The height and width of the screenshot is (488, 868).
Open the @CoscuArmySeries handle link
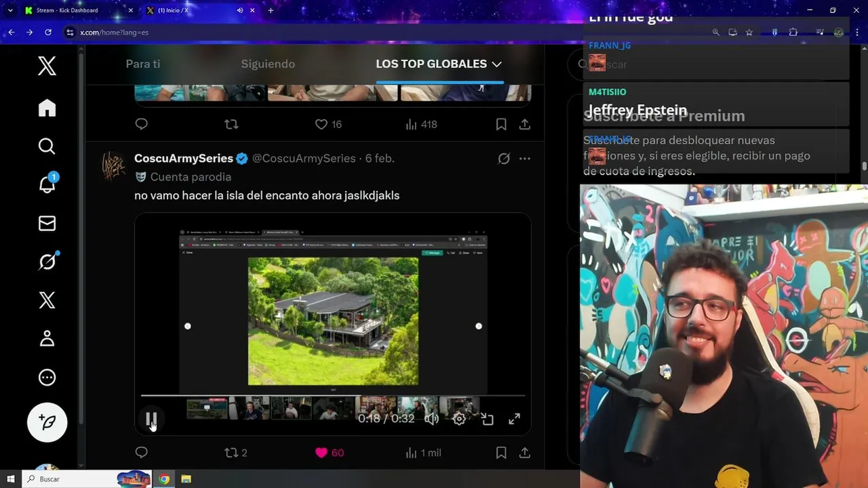[x=304, y=158]
